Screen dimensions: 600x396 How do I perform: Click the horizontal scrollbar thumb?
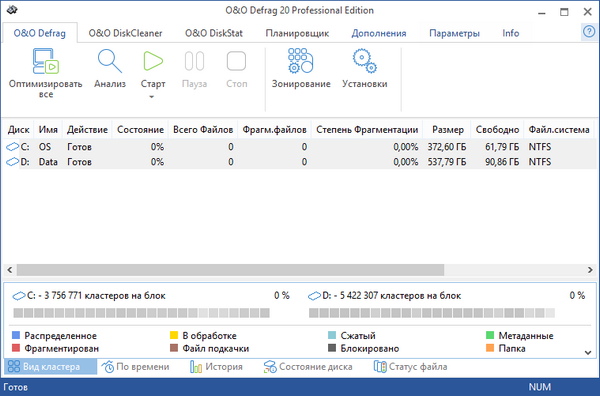point(230,270)
